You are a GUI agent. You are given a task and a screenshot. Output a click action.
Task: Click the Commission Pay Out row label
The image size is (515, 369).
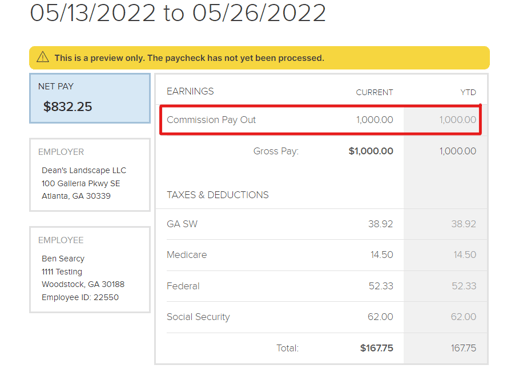click(211, 120)
